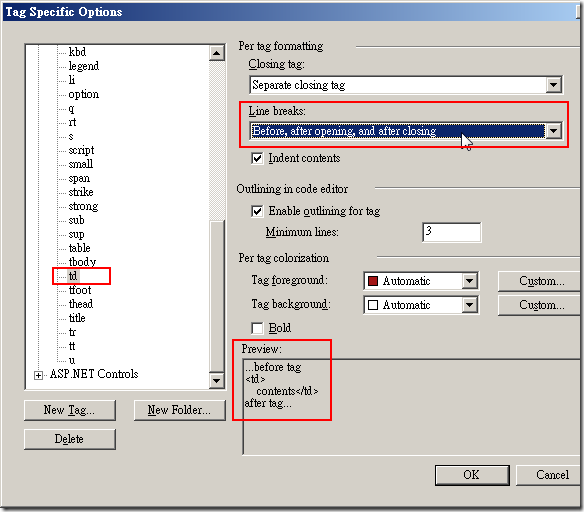This screenshot has width=584, height=512.
Task: Click the New Folder button
Action: (180, 410)
